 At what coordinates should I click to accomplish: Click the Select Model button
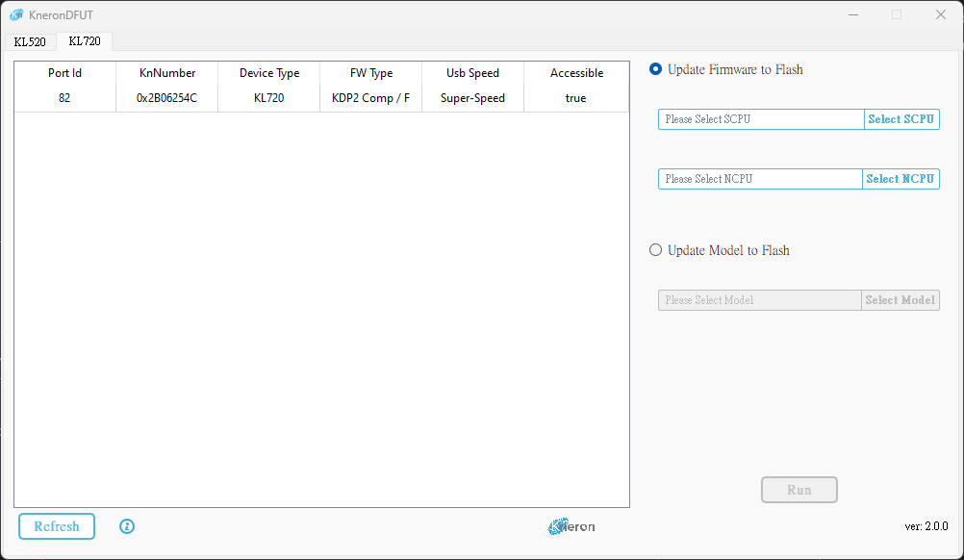coord(901,300)
